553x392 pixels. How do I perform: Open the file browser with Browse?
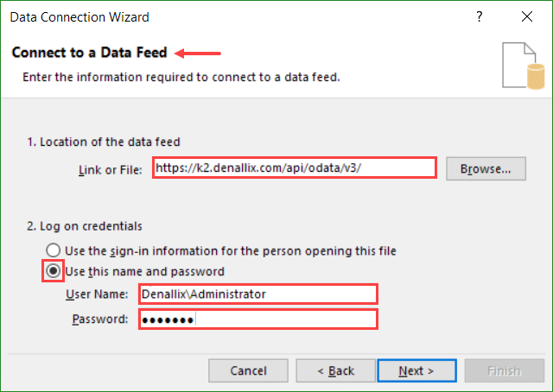(x=486, y=168)
